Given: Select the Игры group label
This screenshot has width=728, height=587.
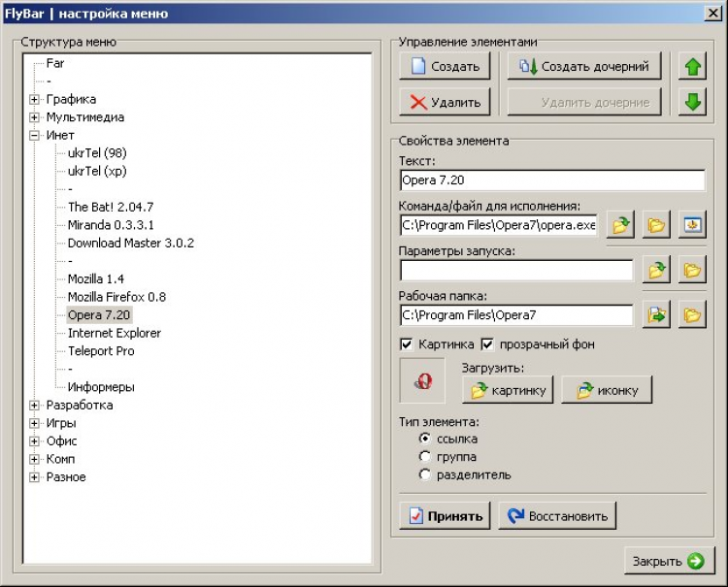Looking at the screenshot, I should pyautogui.click(x=61, y=423).
